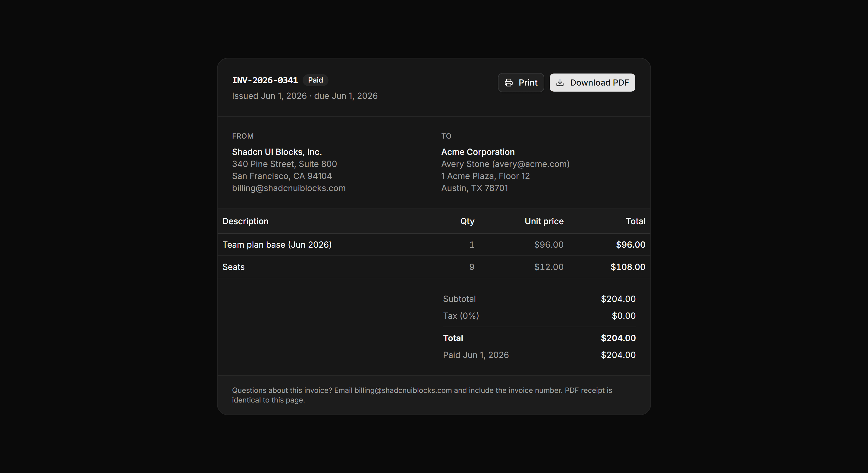The image size is (868, 473).
Task: Click Team plan base (Jun 2026) row description
Action: pyautogui.click(x=277, y=245)
